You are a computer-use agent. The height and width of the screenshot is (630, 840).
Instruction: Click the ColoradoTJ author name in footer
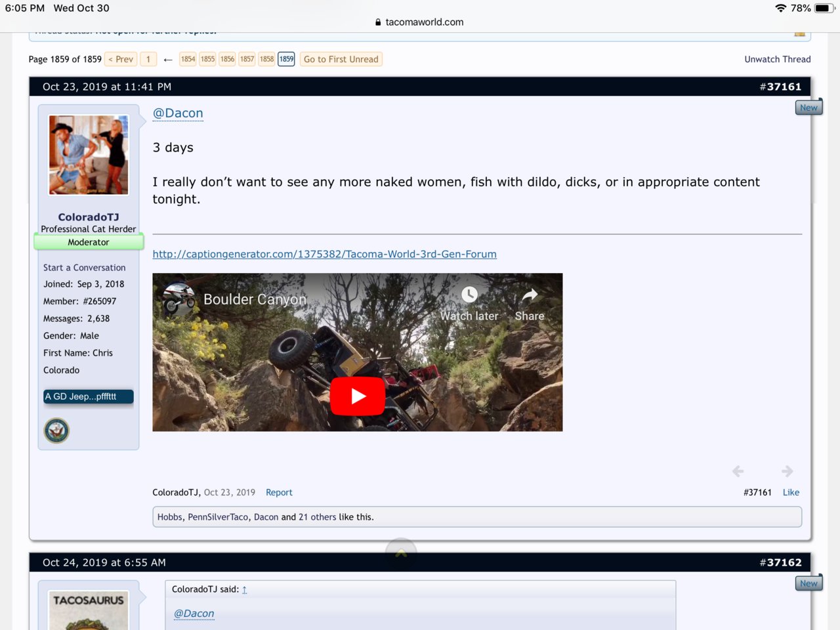pyautogui.click(x=175, y=492)
